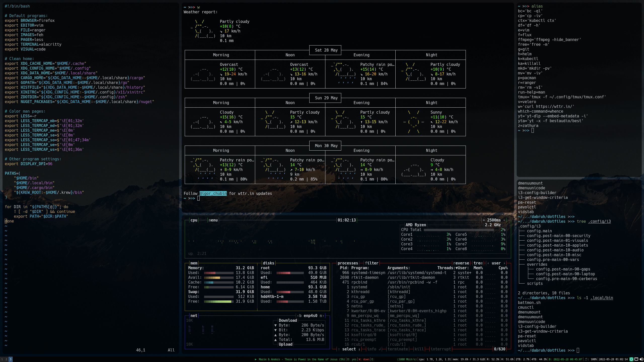The image size is (644, 362).
Task: Click the green sync icon in the system tray
Action: click(631, 359)
